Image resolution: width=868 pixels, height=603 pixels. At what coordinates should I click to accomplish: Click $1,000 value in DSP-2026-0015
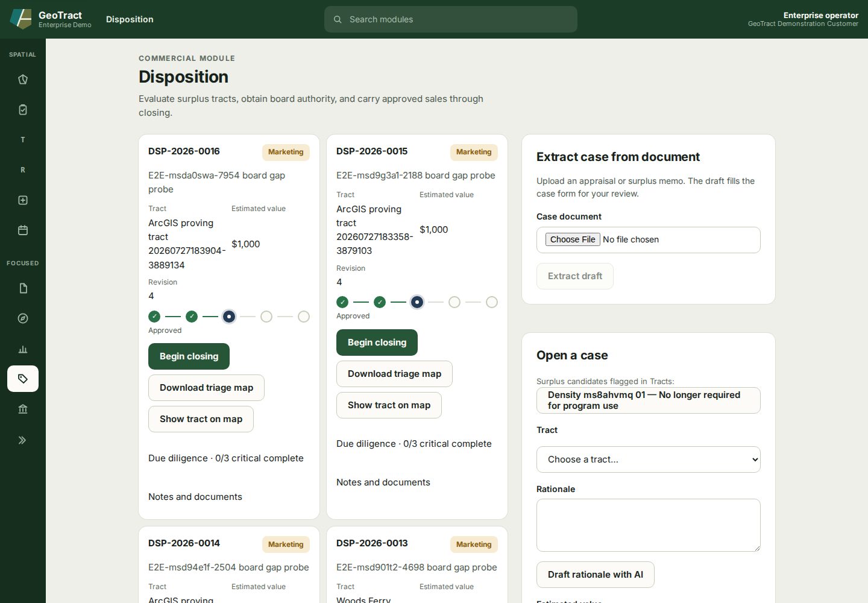coord(434,230)
